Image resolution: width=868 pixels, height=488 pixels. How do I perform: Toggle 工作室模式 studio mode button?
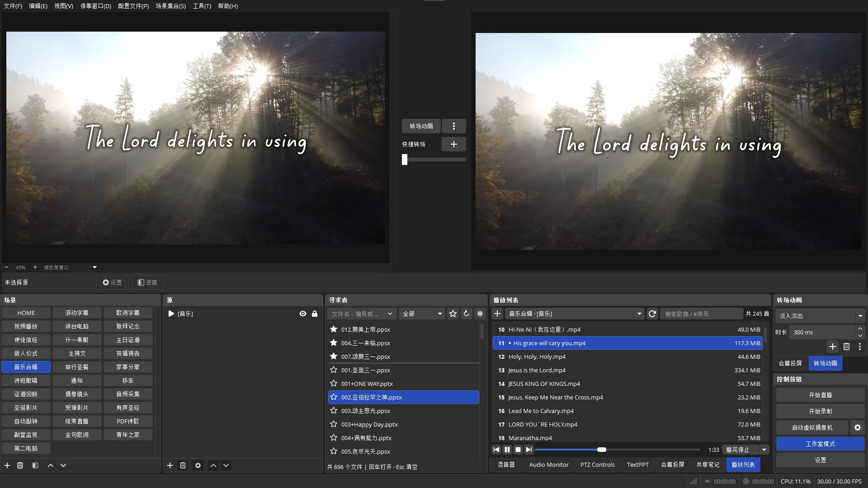[820, 444]
